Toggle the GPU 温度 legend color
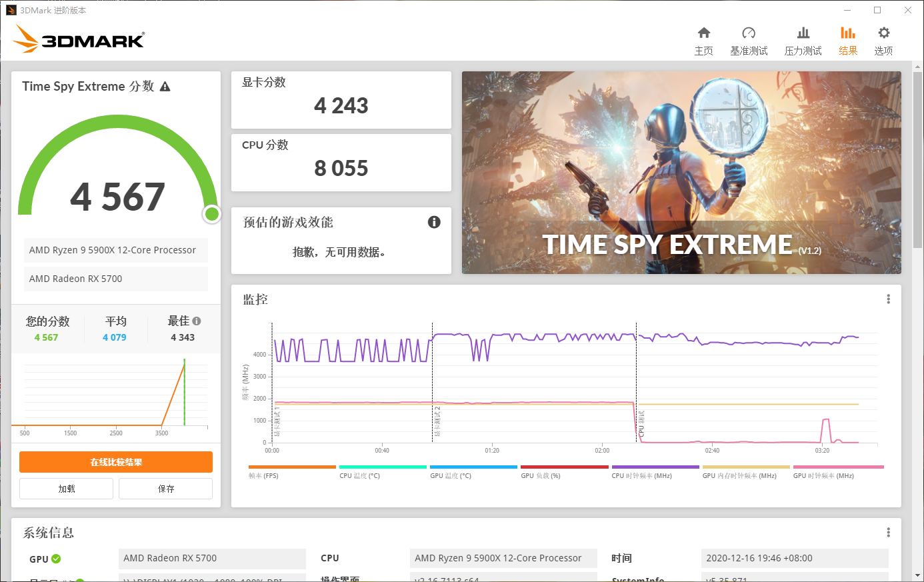This screenshot has height=582, width=924. pos(473,467)
